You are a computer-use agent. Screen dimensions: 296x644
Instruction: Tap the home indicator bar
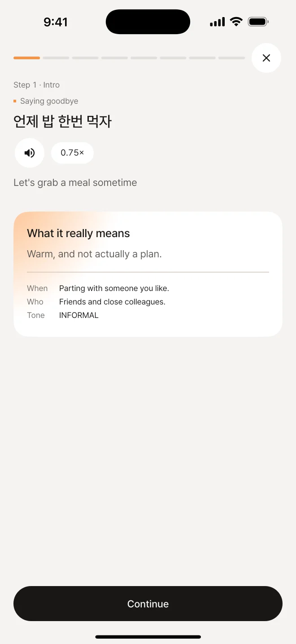148,636
